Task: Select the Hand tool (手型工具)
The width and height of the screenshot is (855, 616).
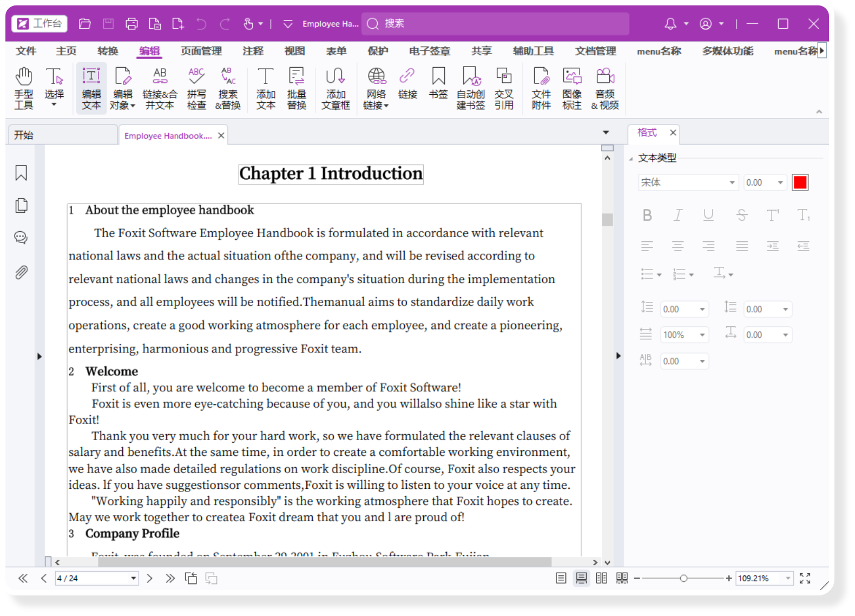Action: (24, 89)
